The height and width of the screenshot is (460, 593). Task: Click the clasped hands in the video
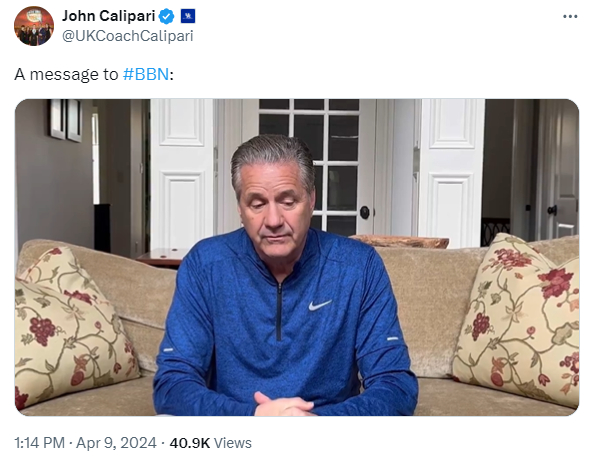(284, 406)
